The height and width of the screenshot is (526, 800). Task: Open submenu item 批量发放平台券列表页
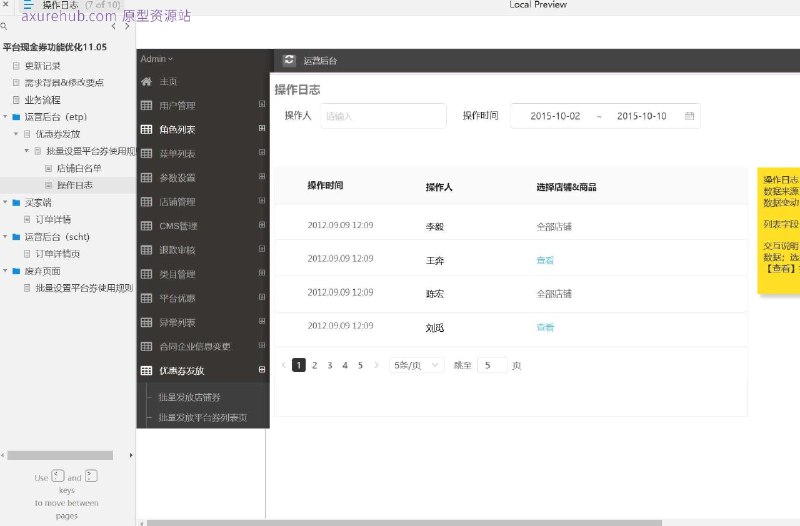[203, 417]
